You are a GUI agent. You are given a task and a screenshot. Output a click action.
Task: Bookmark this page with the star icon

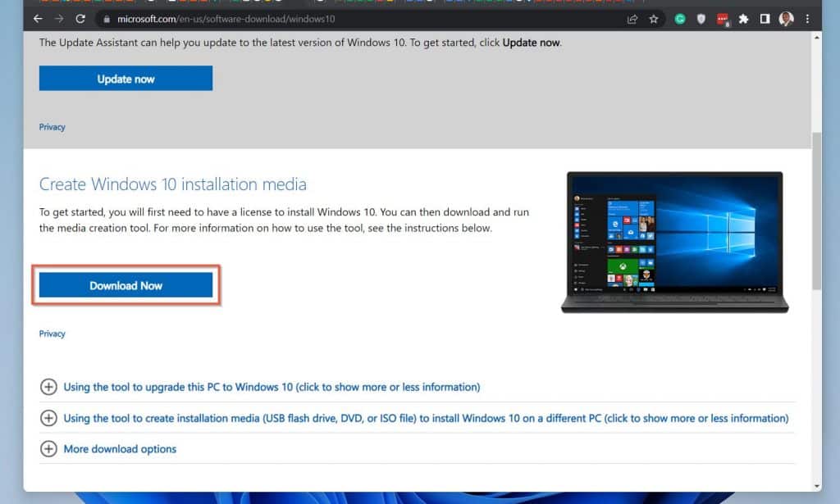coord(654,20)
